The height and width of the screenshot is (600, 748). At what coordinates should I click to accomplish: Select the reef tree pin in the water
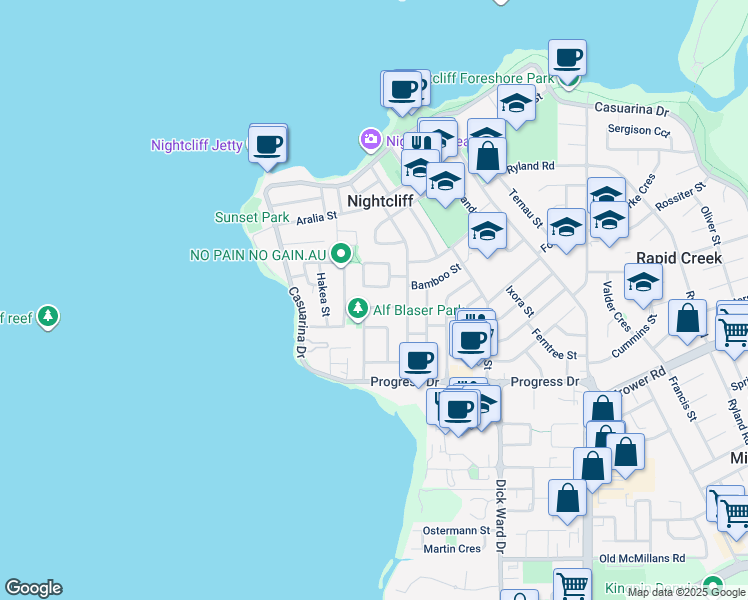point(48,317)
